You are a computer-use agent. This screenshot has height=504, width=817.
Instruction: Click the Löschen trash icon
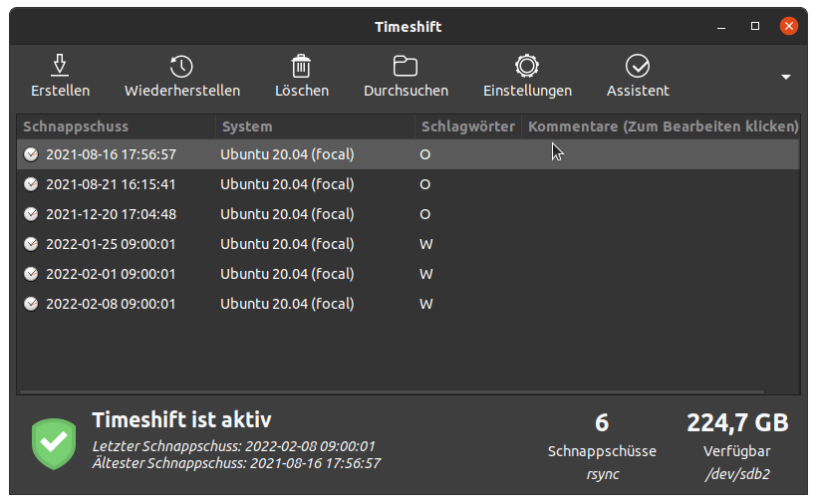(301, 66)
